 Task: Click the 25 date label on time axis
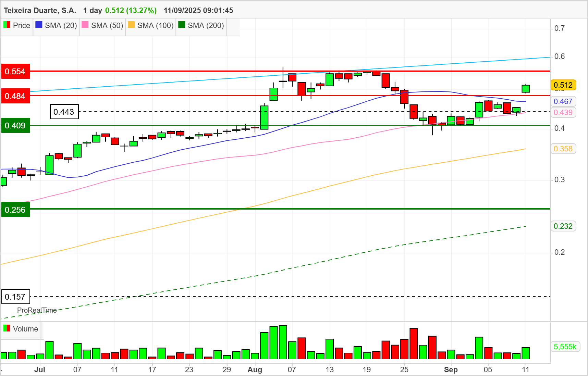tap(404, 370)
